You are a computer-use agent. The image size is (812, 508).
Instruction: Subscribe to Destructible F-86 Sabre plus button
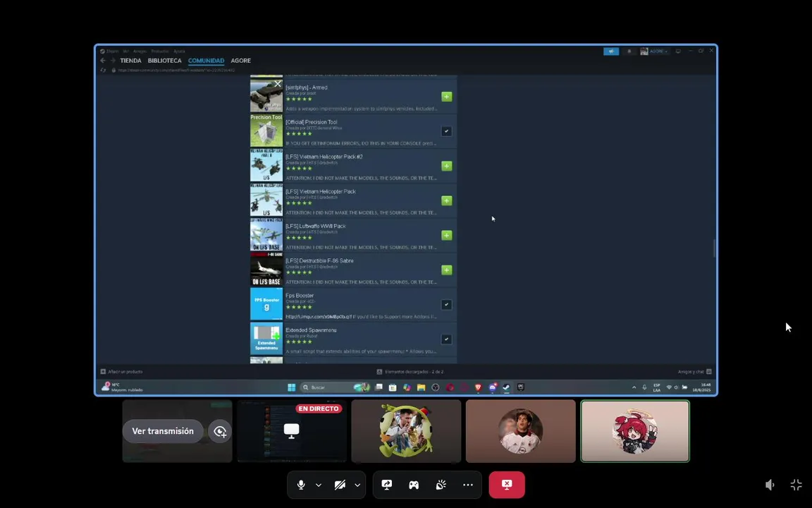coord(446,270)
